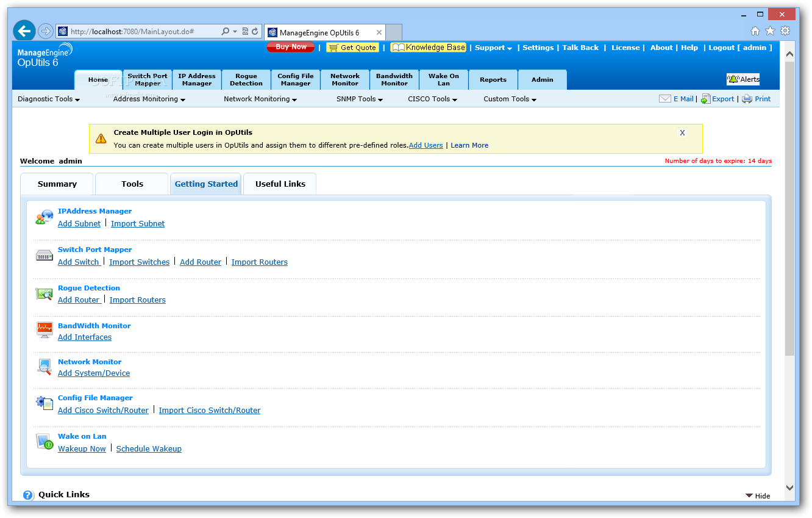This screenshot has height=518, width=812.
Task: Open the IP Address Manager module tab
Action: 197,80
